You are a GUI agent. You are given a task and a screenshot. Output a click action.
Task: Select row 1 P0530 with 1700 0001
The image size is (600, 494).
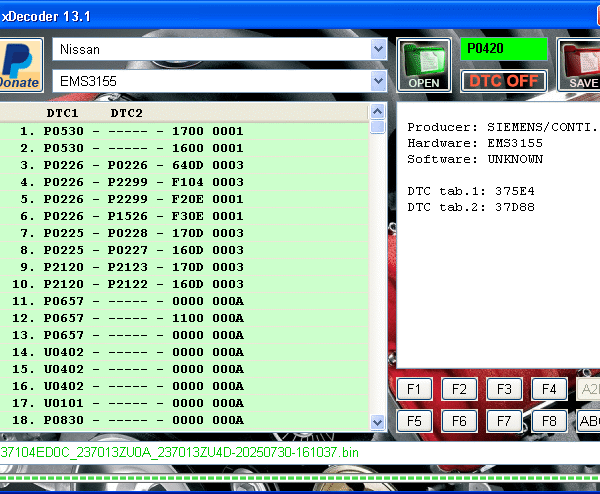pos(184,131)
